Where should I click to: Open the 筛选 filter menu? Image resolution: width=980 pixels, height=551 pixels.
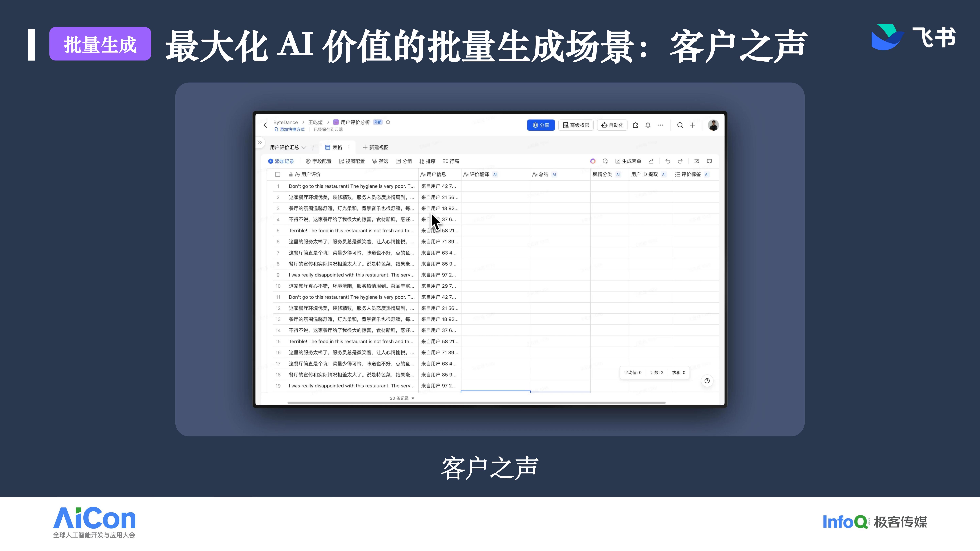[380, 161]
